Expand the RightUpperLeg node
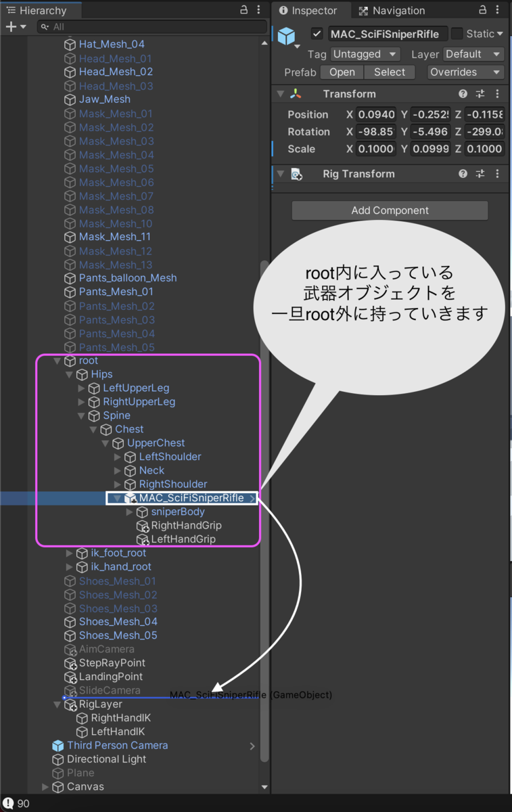 [x=81, y=402]
